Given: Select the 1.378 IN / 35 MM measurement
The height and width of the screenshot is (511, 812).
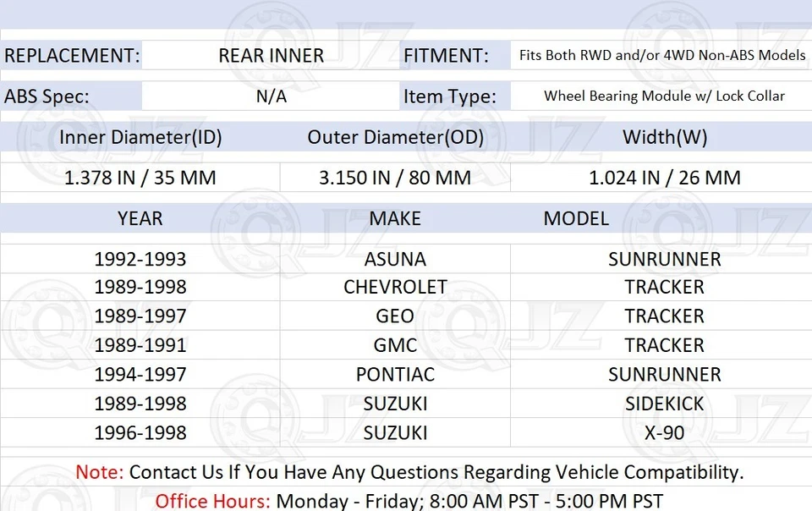Looking at the screenshot, I should [140, 178].
